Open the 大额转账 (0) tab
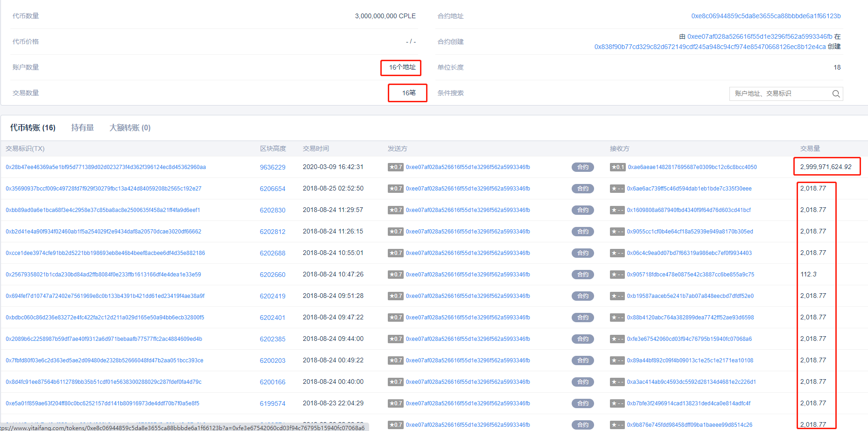 pos(130,128)
